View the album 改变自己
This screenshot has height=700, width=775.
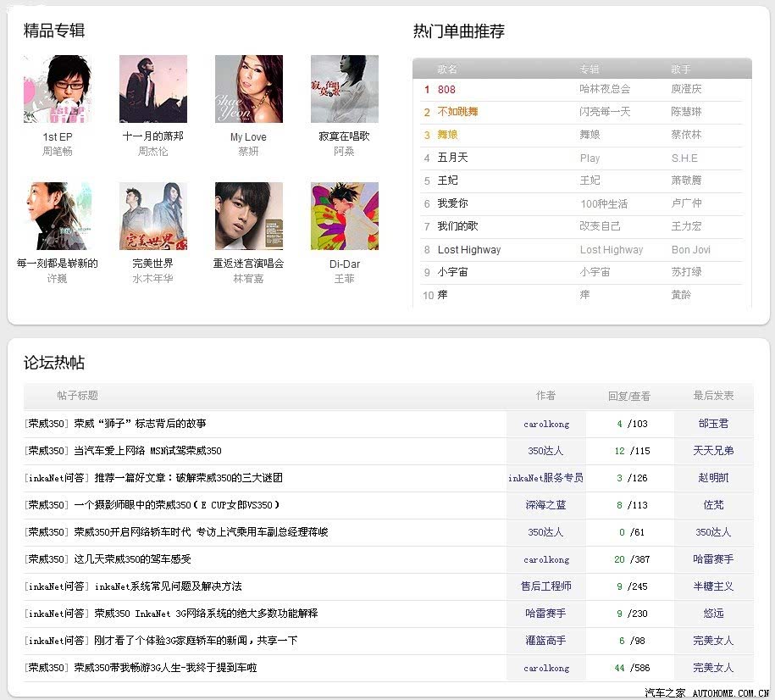pyautogui.click(x=600, y=226)
